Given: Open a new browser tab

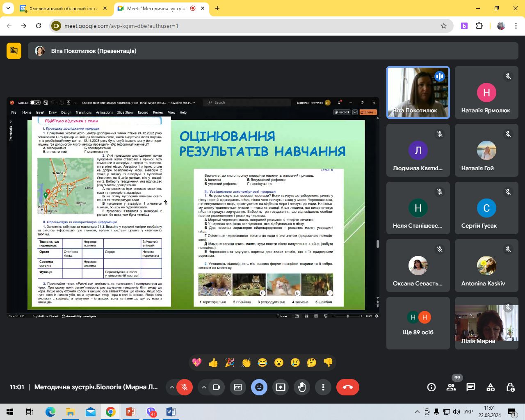Looking at the screenshot, I should (217, 8).
